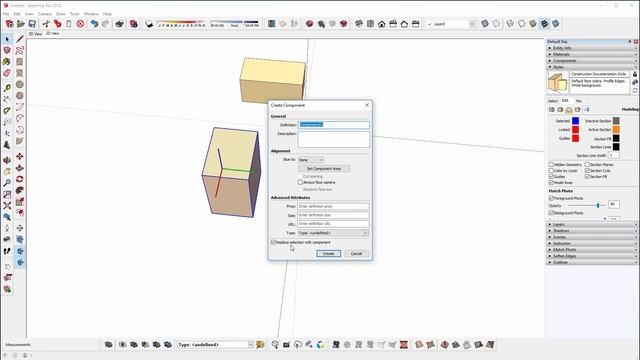Switch to the Mix tab in Styles
This screenshot has width=640, height=360.
pyautogui.click(x=578, y=101)
